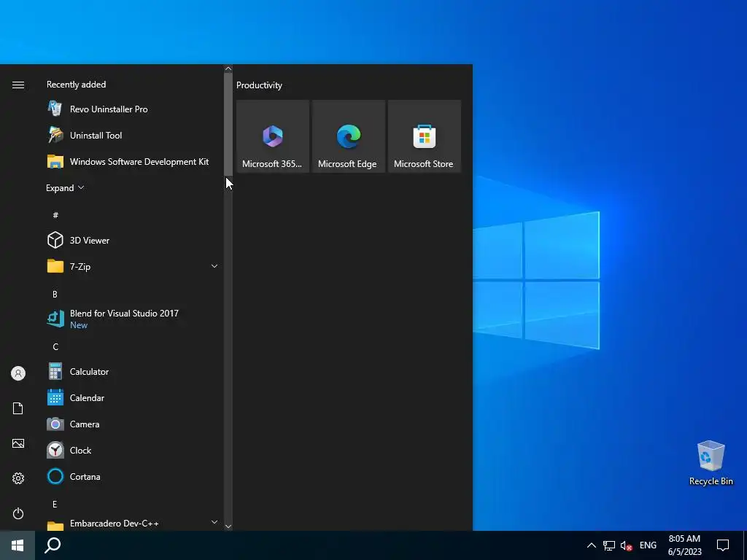Open 3D Viewer app
Viewport: 747px width, 560px height.
131,241
